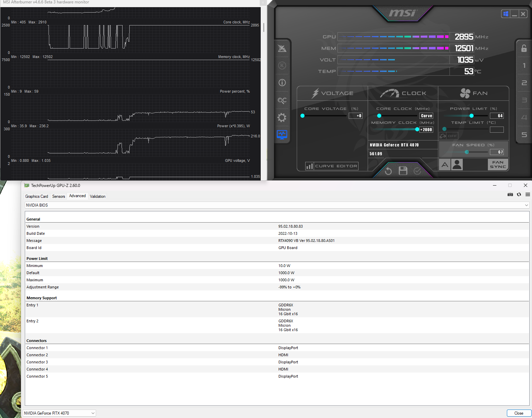Click the 'NVIDIA GeForce RTX 4070' label in Afterburner

pyautogui.click(x=394, y=145)
